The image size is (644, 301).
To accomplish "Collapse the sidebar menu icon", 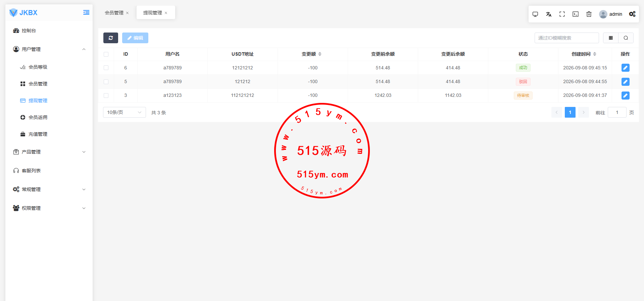I will click(x=86, y=12).
